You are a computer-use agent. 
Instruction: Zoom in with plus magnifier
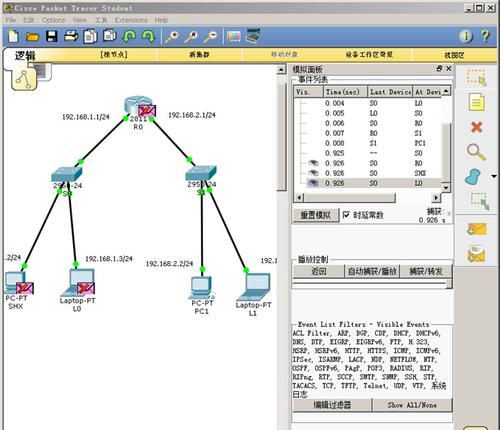pyautogui.click(x=172, y=36)
